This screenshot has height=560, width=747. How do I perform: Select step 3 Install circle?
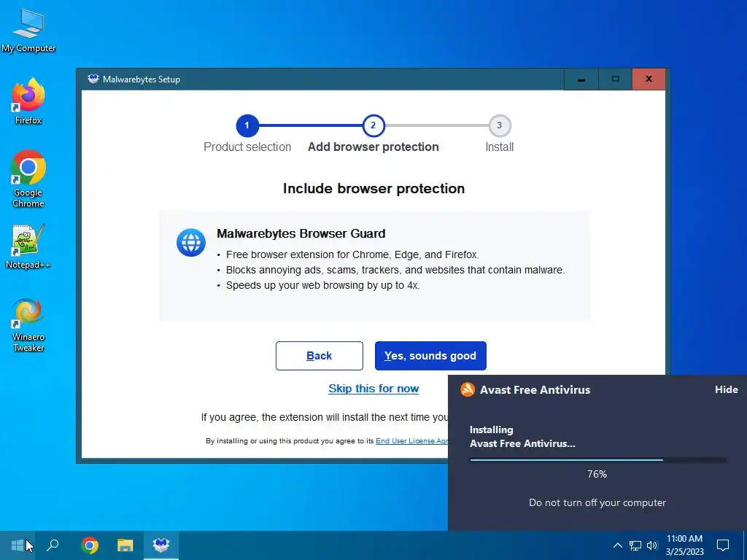point(499,125)
